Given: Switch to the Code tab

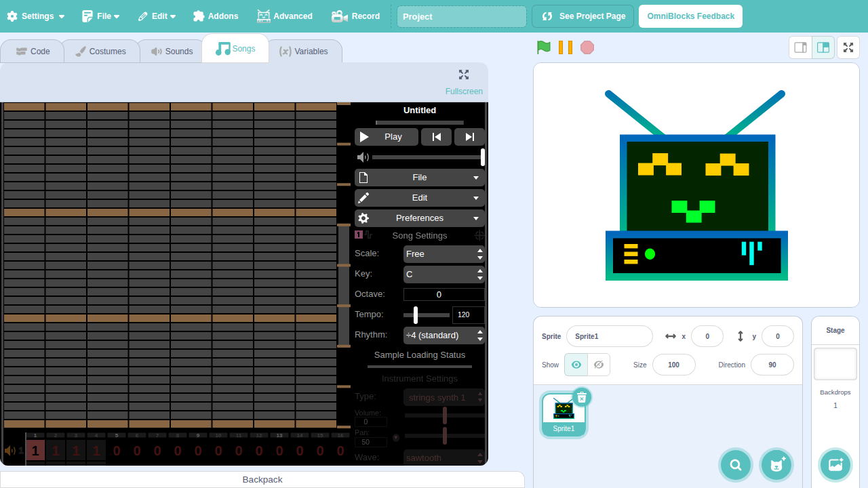Looking at the screenshot, I should click(x=33, y=52).
